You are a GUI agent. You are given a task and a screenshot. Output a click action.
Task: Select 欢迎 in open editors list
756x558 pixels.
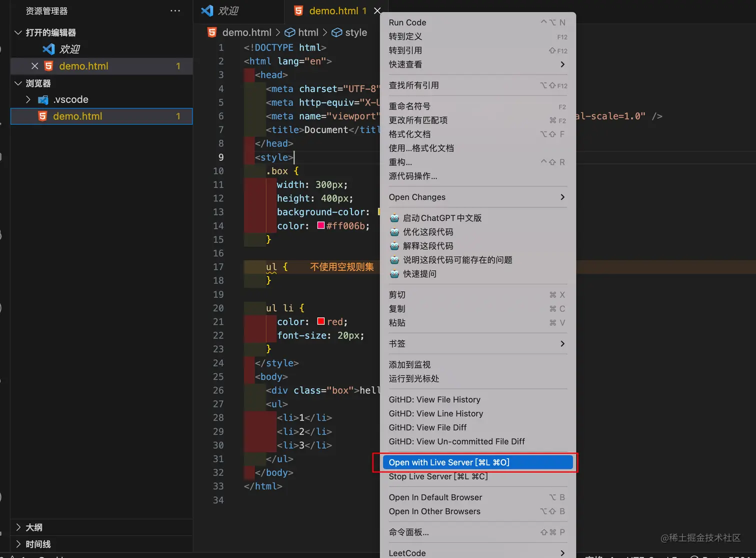click(101, 49)
